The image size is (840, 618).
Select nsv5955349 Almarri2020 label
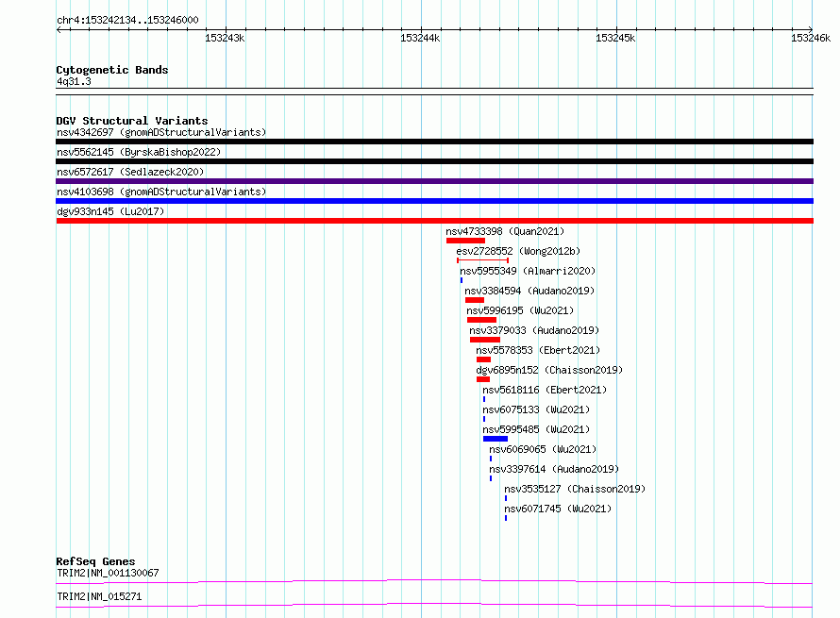[528, 271]
